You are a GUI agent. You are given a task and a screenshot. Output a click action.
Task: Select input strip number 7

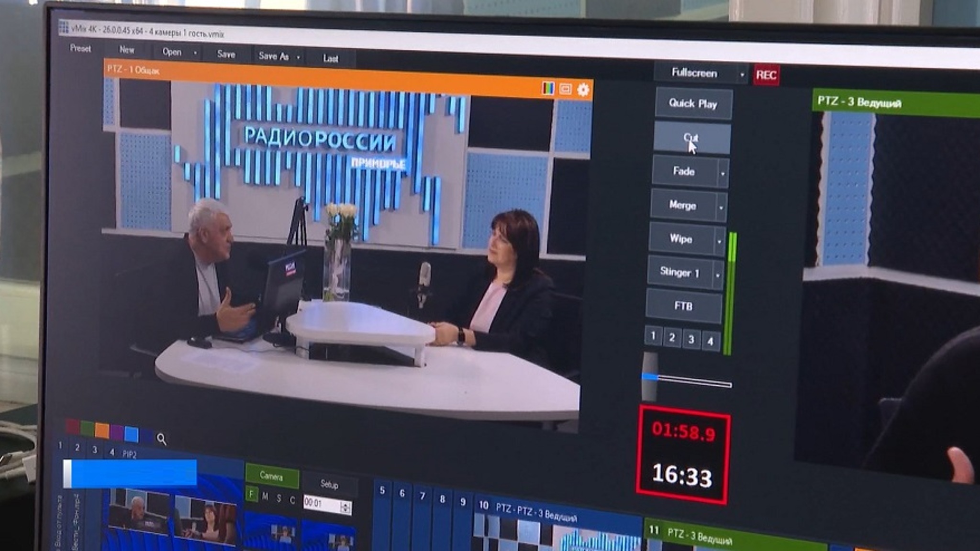pyautogui.click(x=422, y=496)
